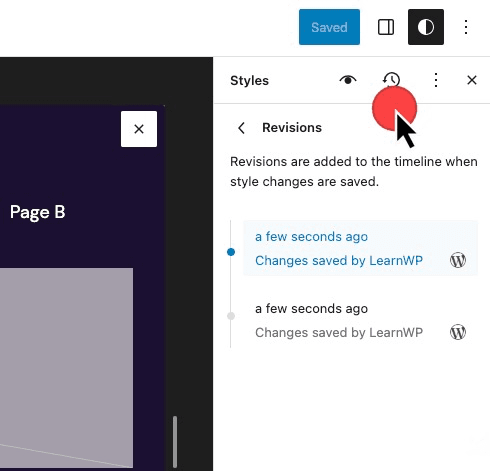Viewport: 490px width, 471px height.
Task: Click blue timeline dot of current revision
Action: coord(231,252)
